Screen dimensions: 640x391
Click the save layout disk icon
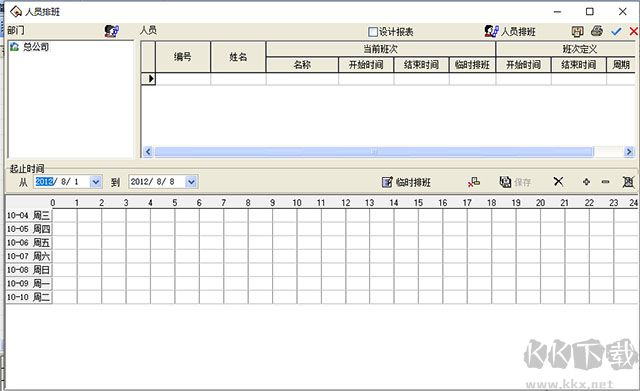577,31
